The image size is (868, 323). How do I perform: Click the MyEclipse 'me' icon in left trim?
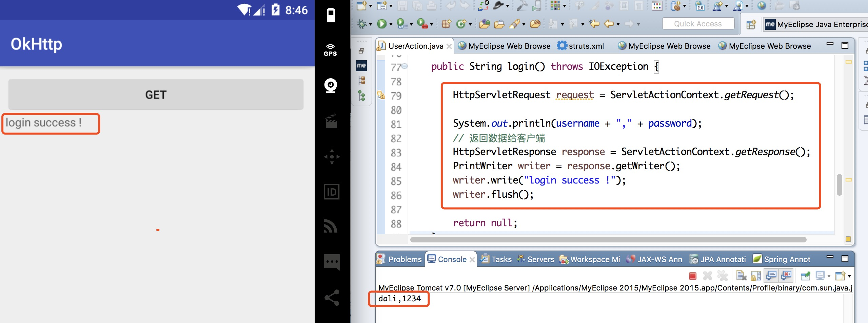361,65
